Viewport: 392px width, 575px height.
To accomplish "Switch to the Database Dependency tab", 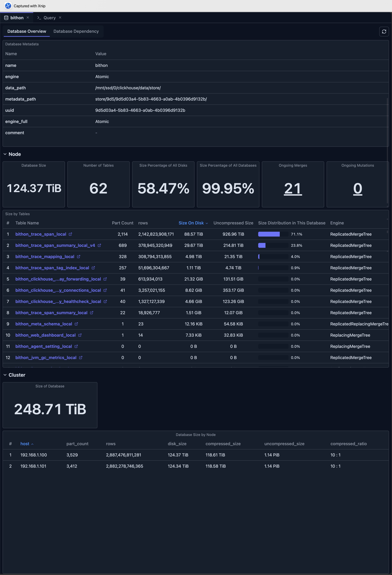I will [76, 31].
